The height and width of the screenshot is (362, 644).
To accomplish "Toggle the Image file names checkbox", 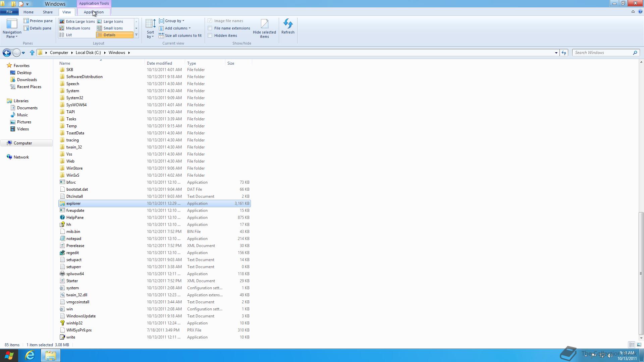I will coord(210,20).
